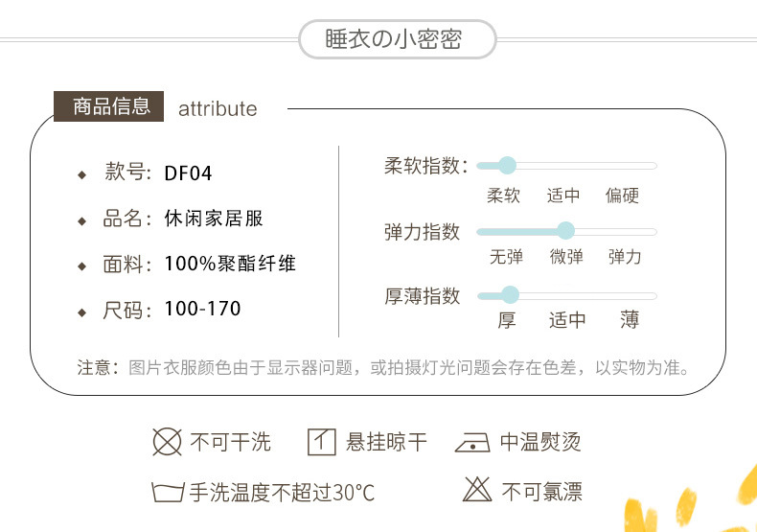
Task: Click the 微弹 elasticity label
Action: pos(566,257)
